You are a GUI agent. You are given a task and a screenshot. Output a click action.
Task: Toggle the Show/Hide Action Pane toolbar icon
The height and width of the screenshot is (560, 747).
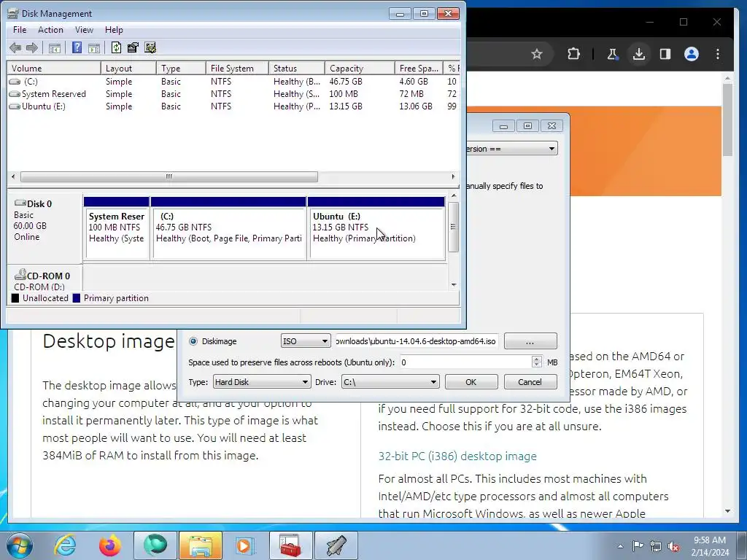coord(94,47)
